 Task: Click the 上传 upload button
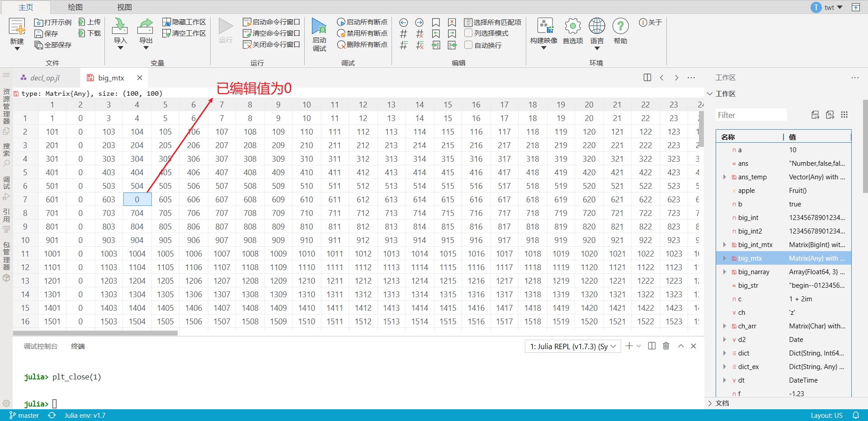pos(90,22)
